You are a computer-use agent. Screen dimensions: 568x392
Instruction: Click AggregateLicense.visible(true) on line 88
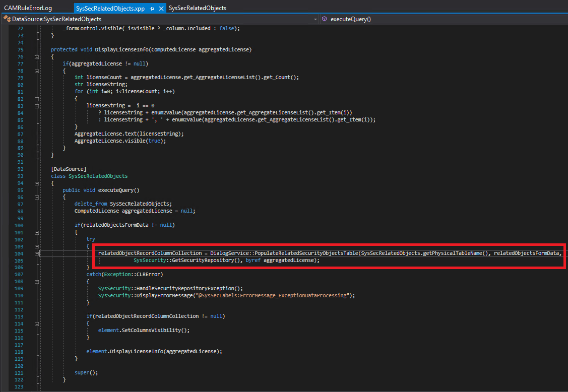pos(120,141)
